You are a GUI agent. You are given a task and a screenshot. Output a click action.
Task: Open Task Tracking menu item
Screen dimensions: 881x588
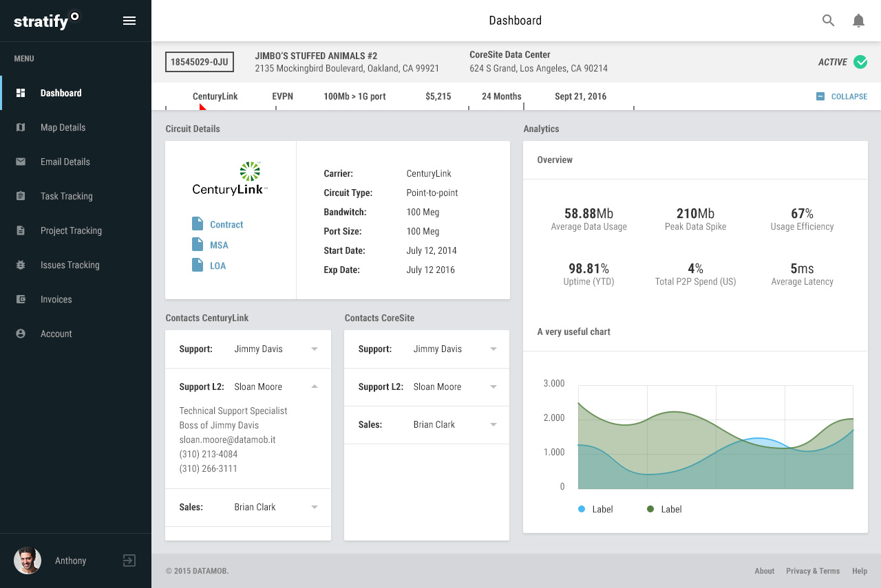76,196
